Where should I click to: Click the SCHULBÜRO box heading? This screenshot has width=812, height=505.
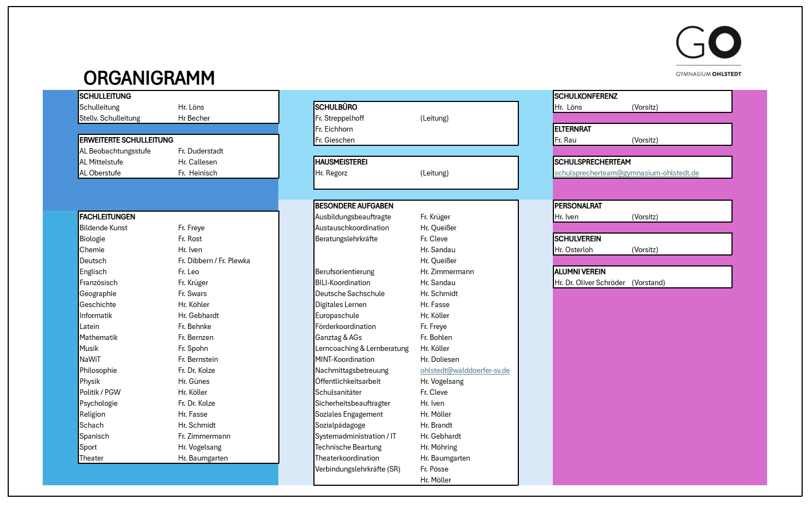(x=336, y=107)
